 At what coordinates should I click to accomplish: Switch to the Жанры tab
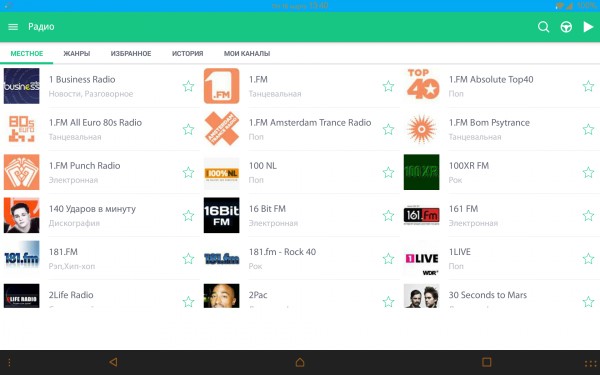point(77,54)
